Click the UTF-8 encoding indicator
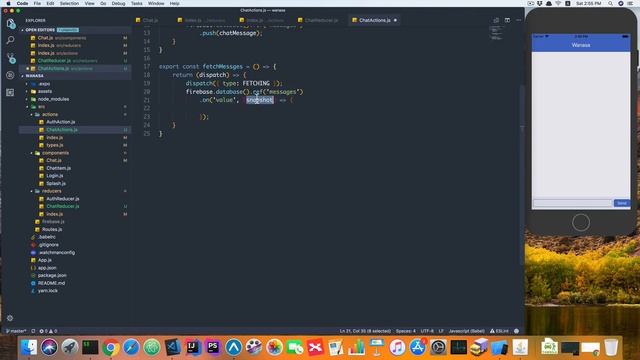Viewport: 640px width, 360px height. (x=427, y=331)
